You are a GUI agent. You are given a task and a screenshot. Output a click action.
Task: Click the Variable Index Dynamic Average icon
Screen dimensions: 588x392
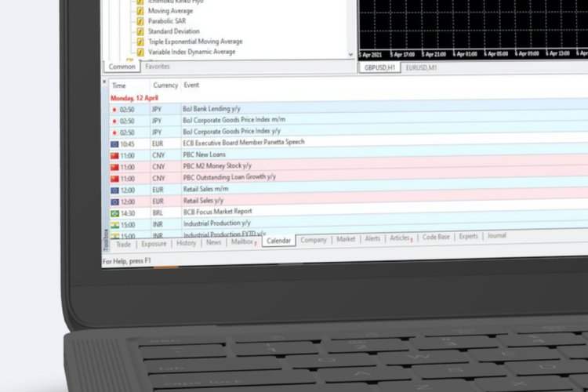pos(140,52)
